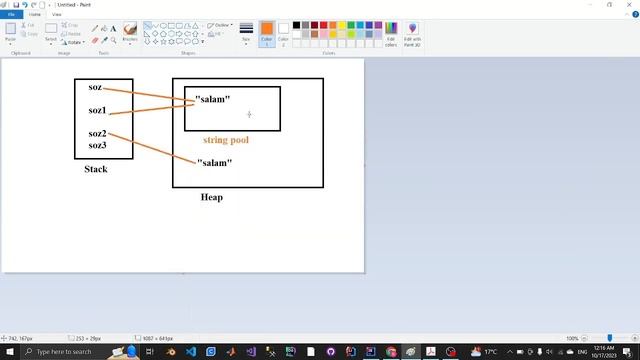640x360 pixels.
Task: Open the shape Outline dropdown
Action: [x=220, y=25]
